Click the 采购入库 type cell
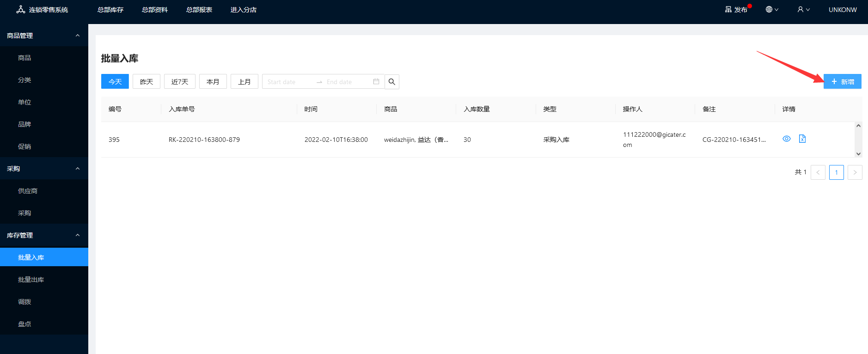 (556, 140)
